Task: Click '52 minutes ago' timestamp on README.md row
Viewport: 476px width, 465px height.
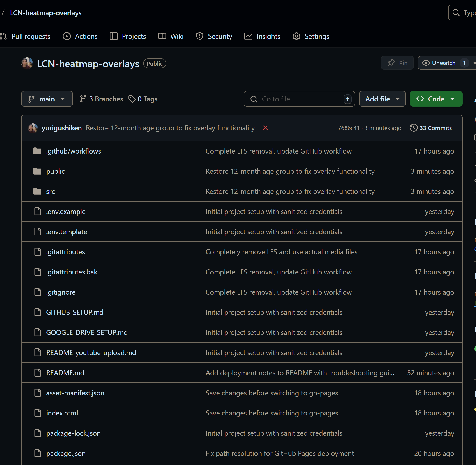Action: pos(431,373)
